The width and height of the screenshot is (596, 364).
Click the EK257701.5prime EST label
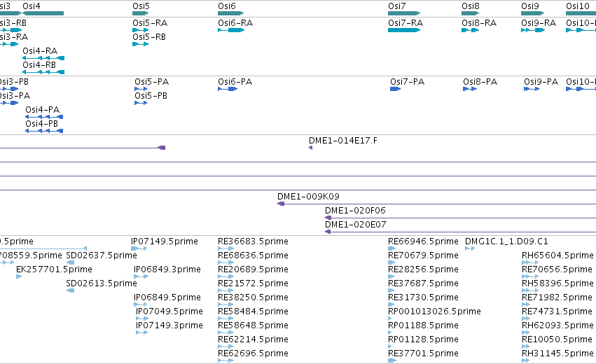click(x=54, y=269)
